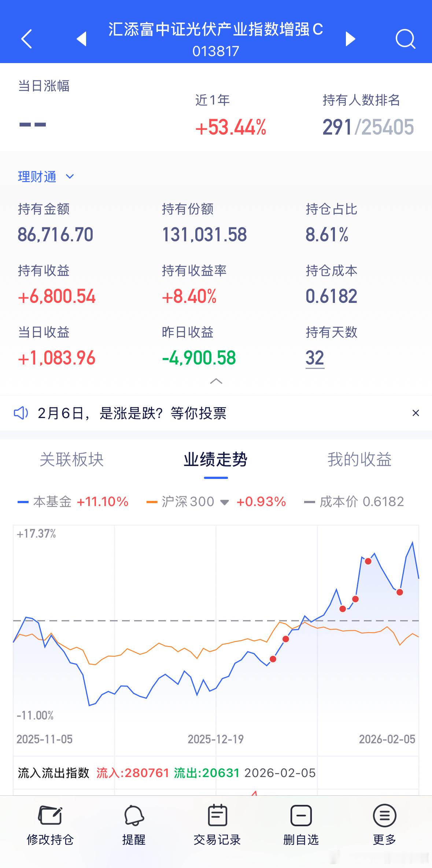
Task: Tap 持有金额 value 86,716.70
Action: point(56,235)
